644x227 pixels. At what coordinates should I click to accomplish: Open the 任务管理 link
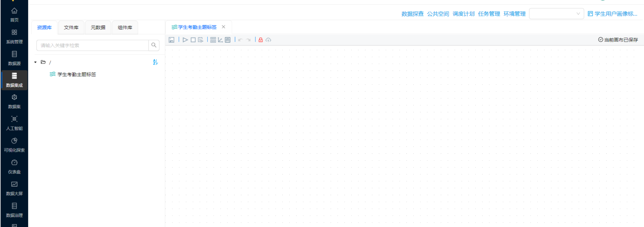(489, 14)
